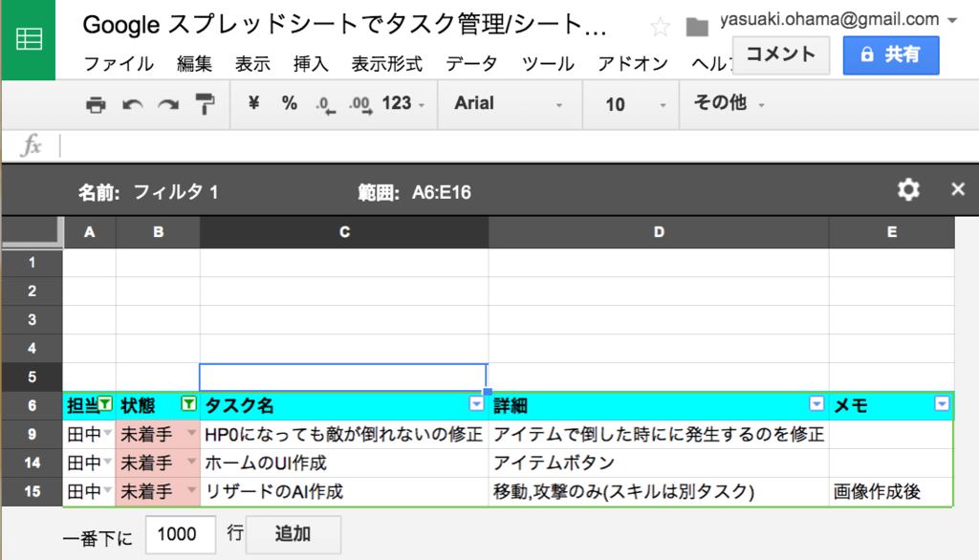Viewport: 979px width, 560px height.
Task: Expand the その他 toolbar overflow
Action: (729, 102)
